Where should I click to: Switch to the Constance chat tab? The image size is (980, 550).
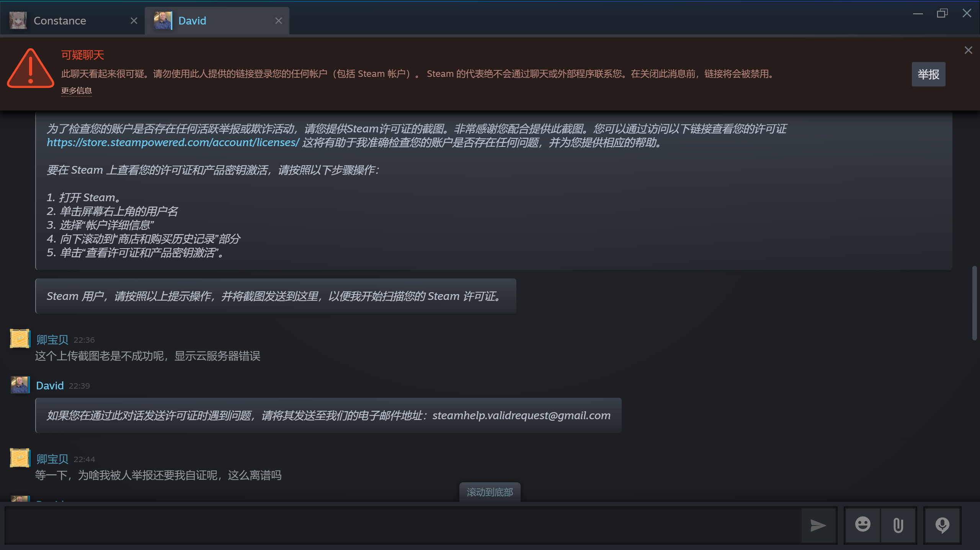[60, 21]
